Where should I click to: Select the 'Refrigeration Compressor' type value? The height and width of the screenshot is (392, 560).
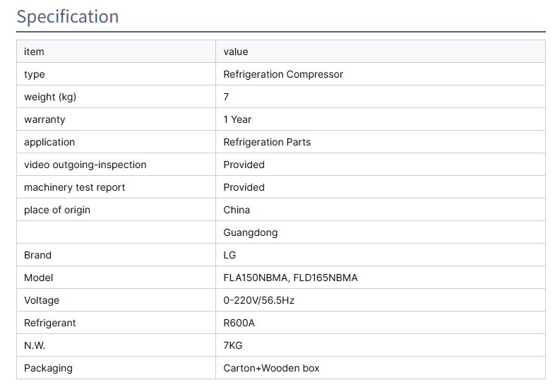[x=283, y=74]
